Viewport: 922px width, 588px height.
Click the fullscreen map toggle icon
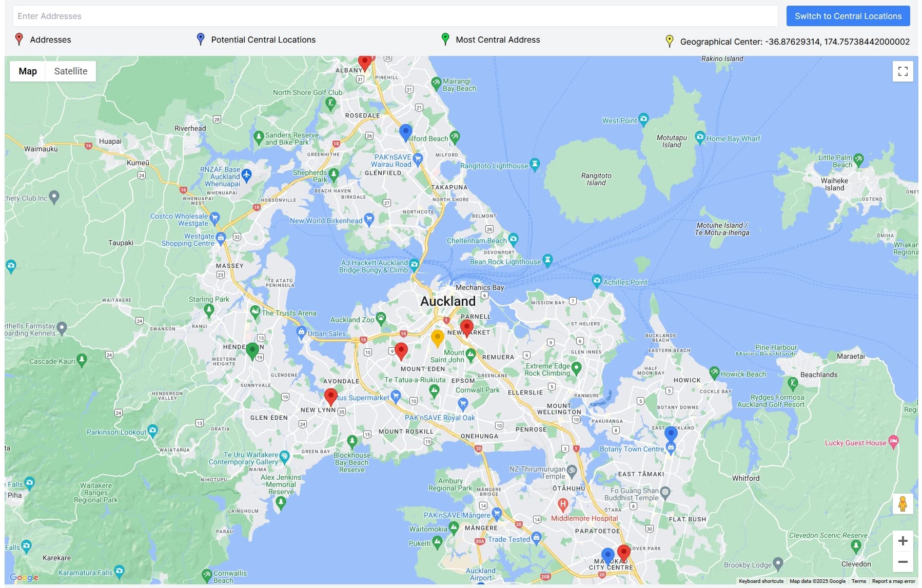[903, 71]
